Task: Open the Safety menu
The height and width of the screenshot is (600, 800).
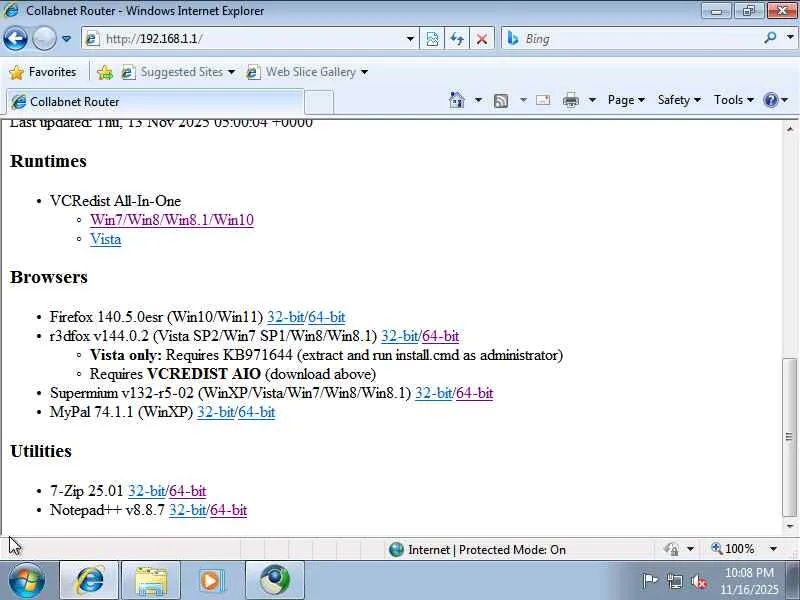Action: pos(679,100)
